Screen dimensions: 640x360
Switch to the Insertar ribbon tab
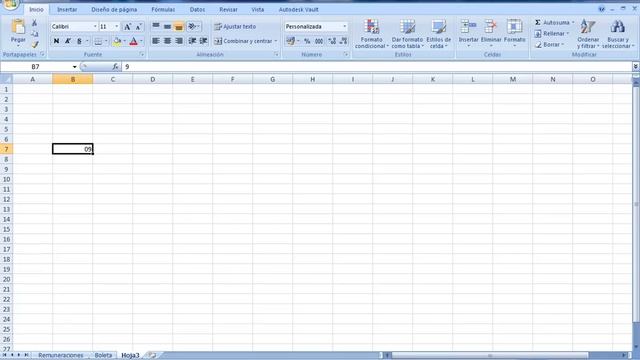click(67, 9)
